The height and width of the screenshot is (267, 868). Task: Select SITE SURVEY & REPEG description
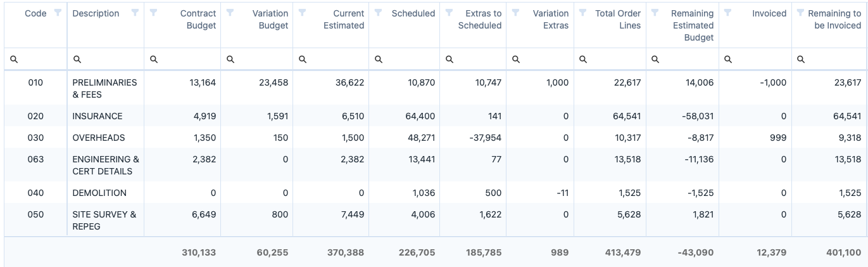pyautogui.click(x=104, y=220)
